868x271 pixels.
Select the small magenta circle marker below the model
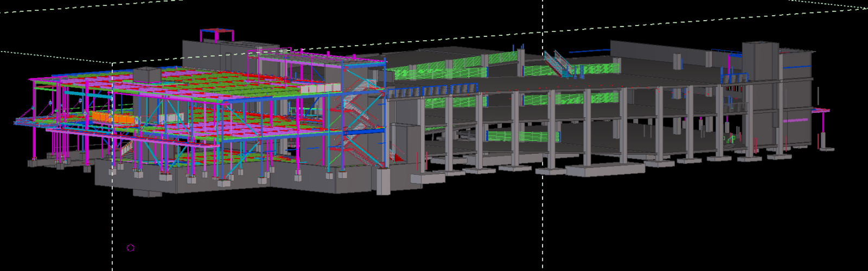(x=130, y=248)
